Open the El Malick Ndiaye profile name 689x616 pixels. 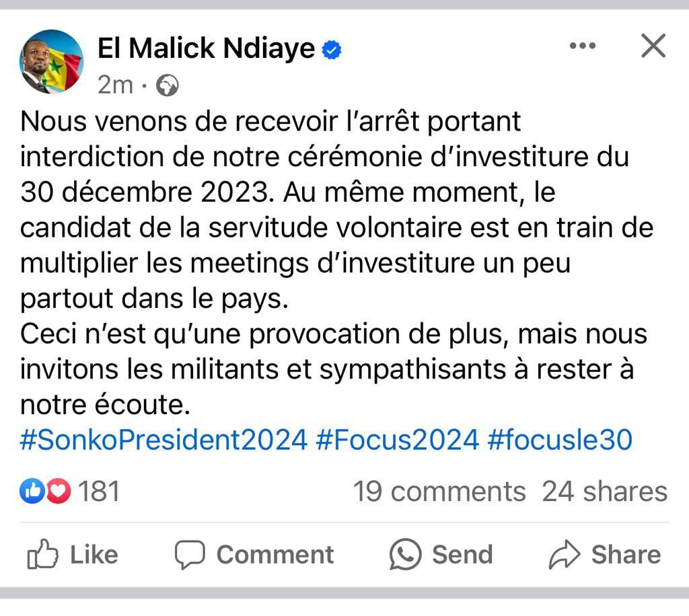tap(206, 48)
